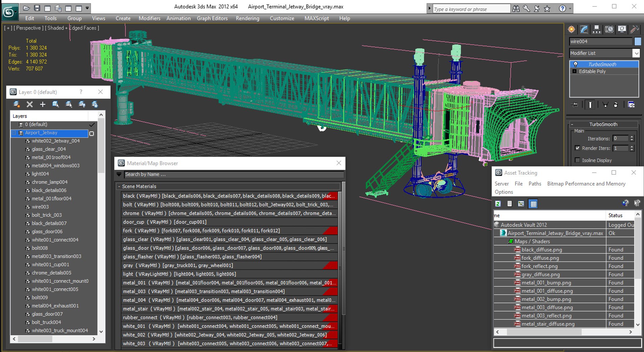Click the key Subscription Center icon
The image size is (644, 352).
click(526, 9)
